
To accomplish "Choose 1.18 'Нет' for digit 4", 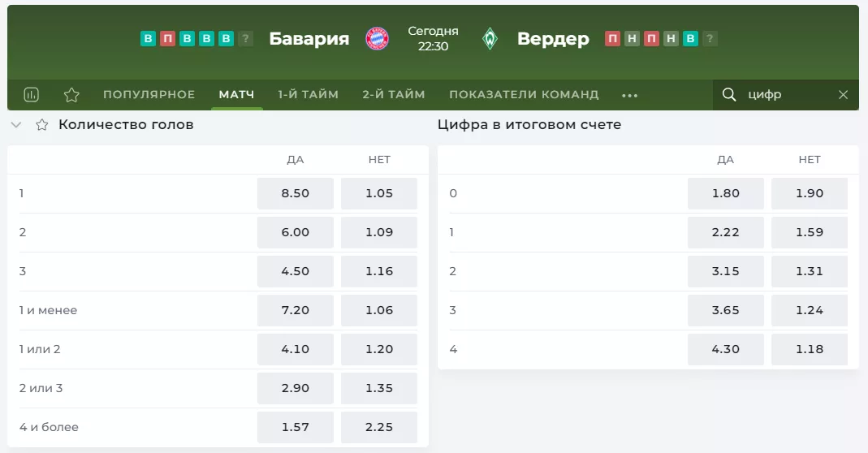I will [x=810, y=349].
